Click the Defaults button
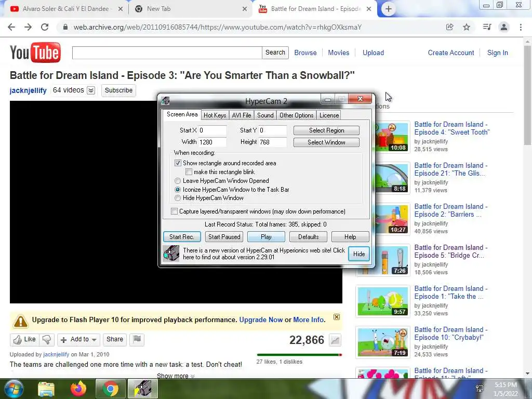Image resolution: width=532 pixels, height=399 pixels. click(309, 237)
